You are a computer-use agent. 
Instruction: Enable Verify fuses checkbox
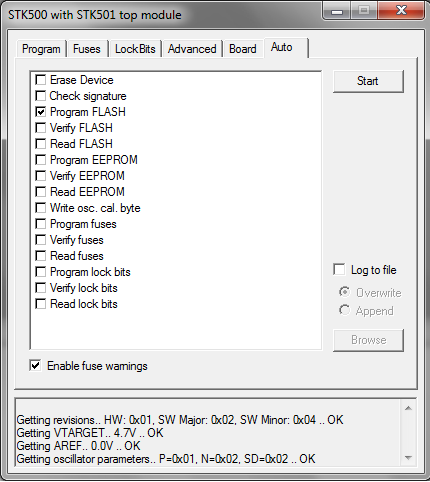click(x=41, y=240)
